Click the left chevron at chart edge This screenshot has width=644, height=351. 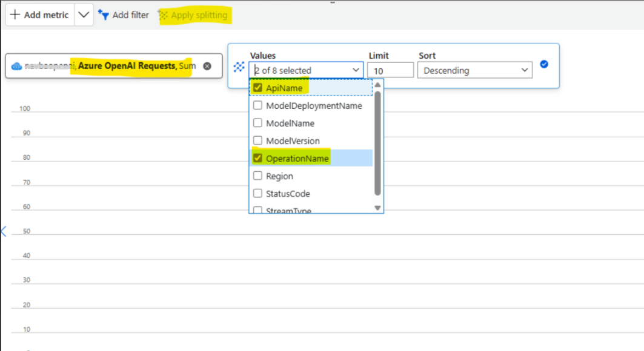click(3, 231)
